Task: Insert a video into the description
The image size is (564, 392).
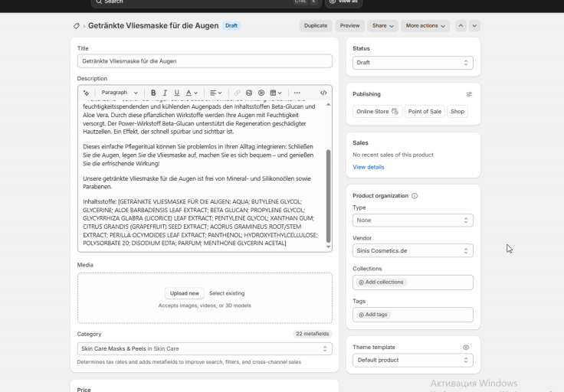Action: tap(261, 93)
